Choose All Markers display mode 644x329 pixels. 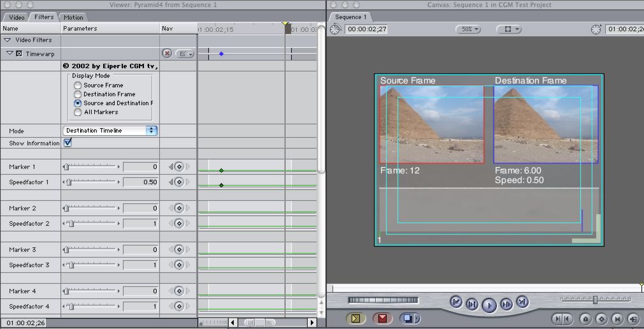(78, 112)
